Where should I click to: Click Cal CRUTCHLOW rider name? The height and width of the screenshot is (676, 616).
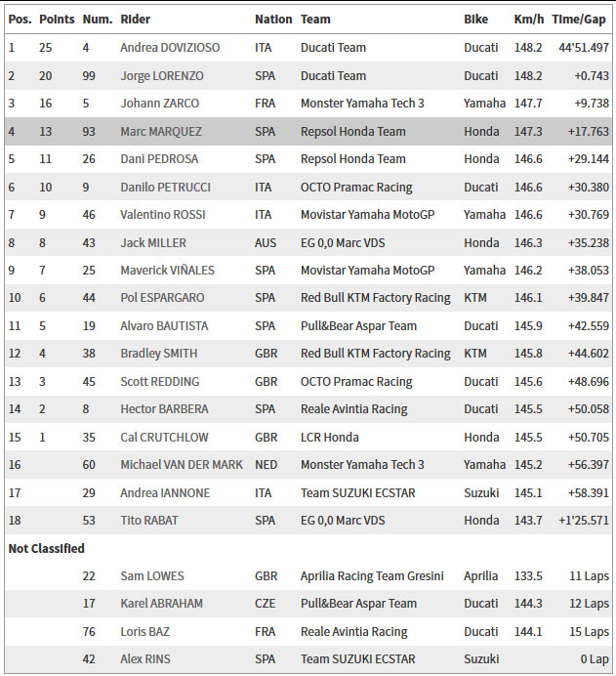(x=165, y=438)
